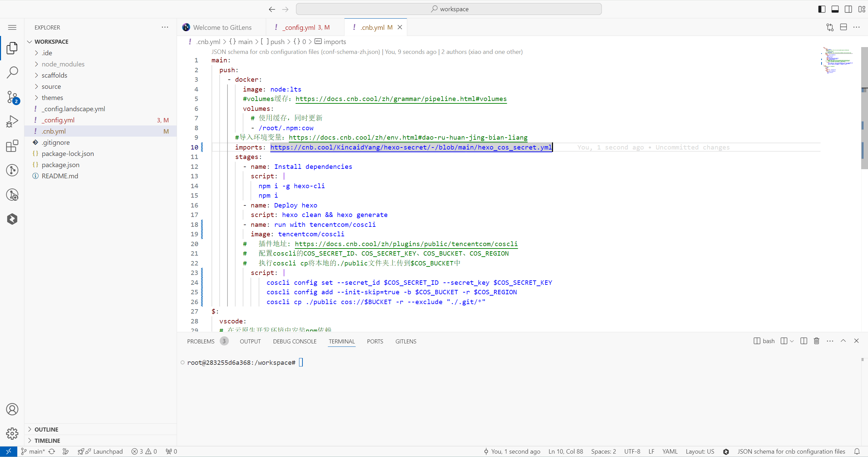Image resolution: width=868 pixels, height=457 pixels.
Task: Open the Welcome to GitLens tab
Action: pos(224,27)
